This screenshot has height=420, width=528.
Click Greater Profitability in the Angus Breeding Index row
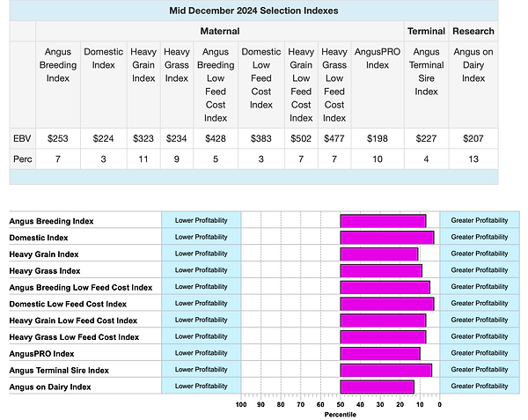[480, 220]
